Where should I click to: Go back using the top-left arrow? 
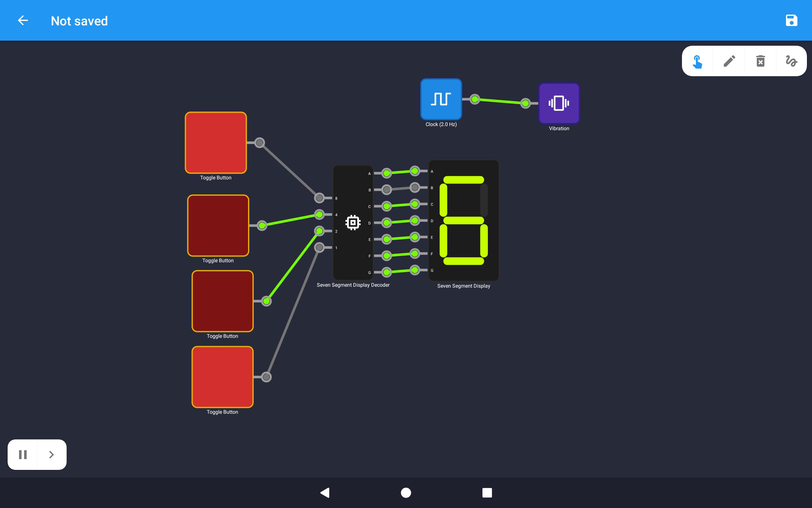(23, 21)
